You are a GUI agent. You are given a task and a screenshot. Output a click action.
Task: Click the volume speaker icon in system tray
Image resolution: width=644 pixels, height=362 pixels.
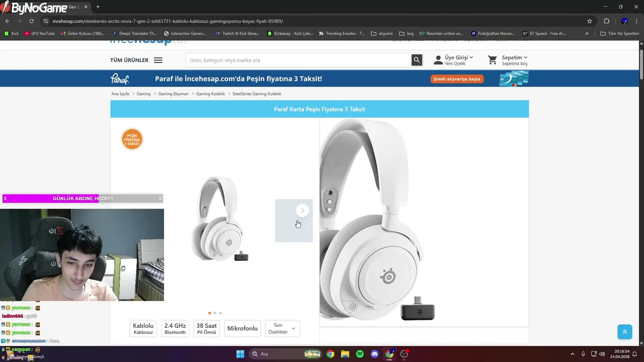pyautogui.click(x=602, y=354)
